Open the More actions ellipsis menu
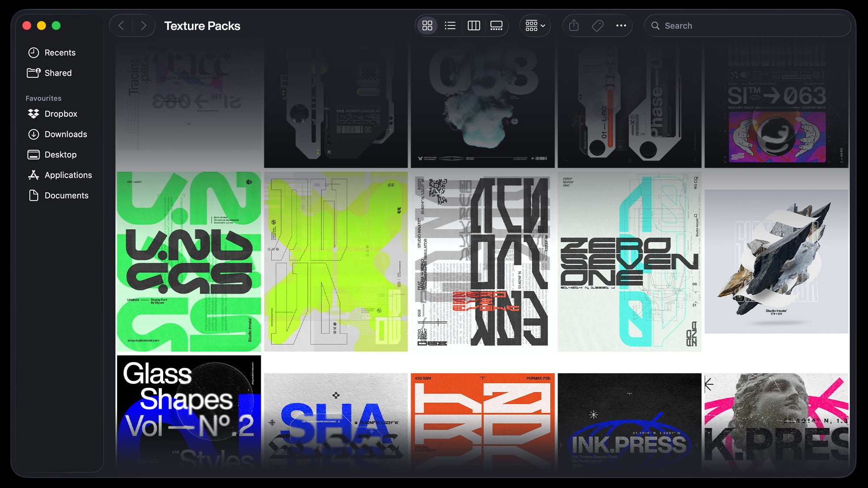Viewport: 868px width, 488px height. (x=621, y=25)
